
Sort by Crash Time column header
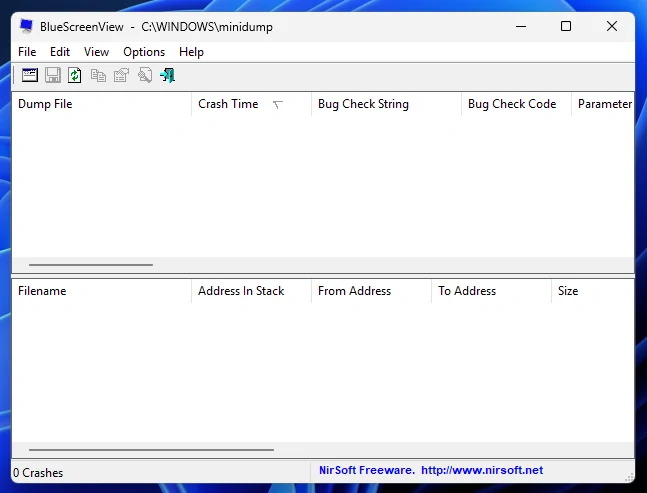(x=251, y=104)
